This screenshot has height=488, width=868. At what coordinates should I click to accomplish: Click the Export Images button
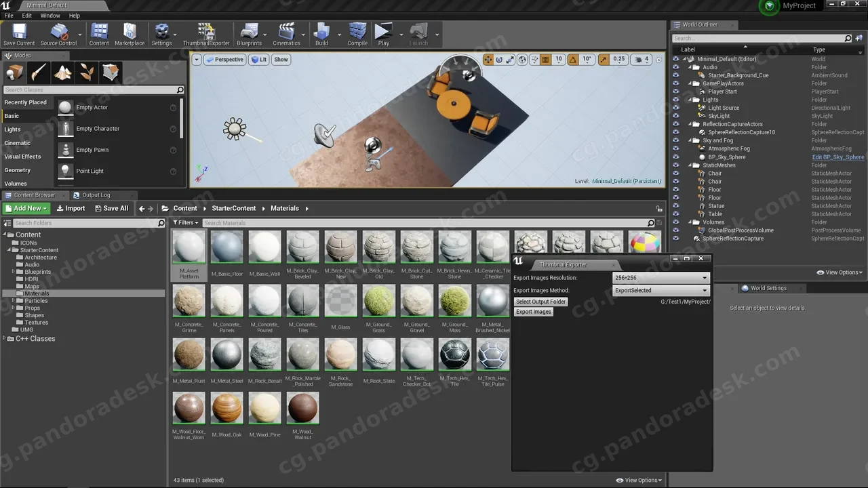coord(534,312)
